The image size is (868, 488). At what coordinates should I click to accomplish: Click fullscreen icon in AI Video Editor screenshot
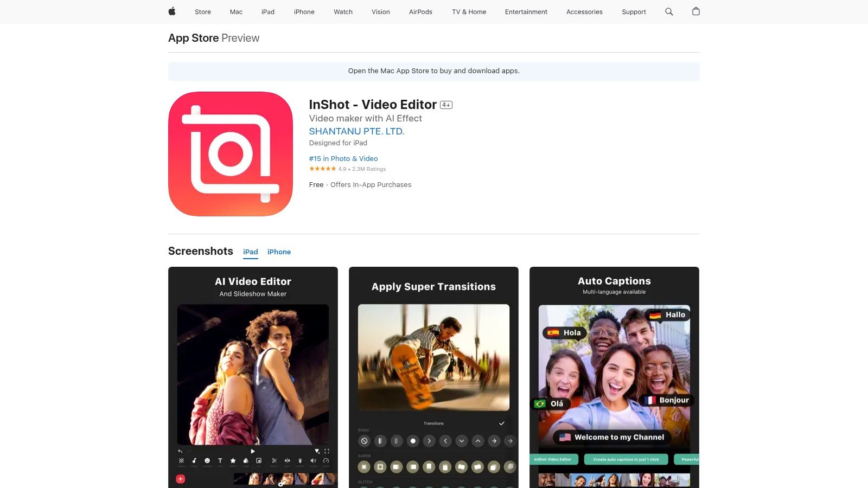(x=327, y=451)
